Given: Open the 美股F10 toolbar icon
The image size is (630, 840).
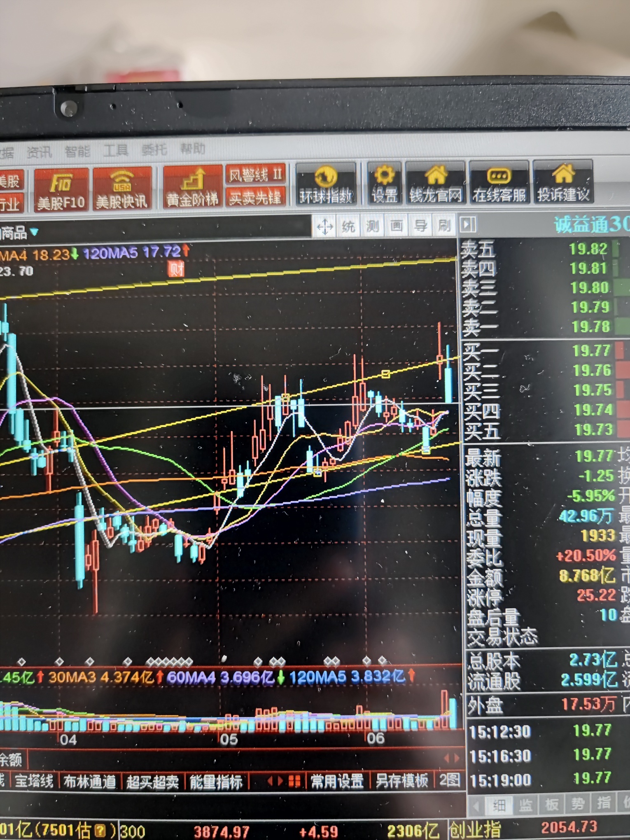Looking at the screenshot, I should point(61,189).
